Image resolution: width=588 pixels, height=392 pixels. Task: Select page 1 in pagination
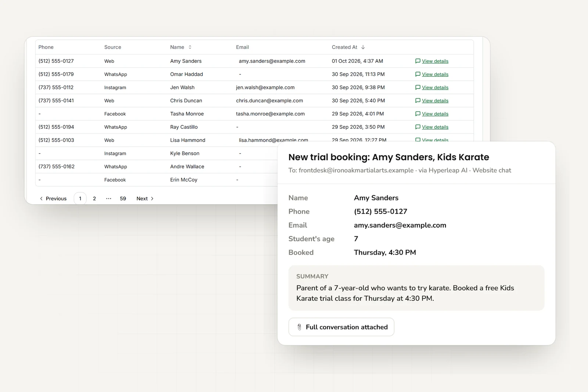click(80, 198)
